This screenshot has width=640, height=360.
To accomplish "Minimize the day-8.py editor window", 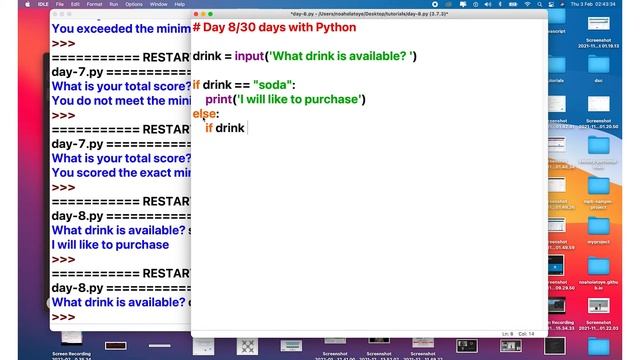I will point(203,14).
